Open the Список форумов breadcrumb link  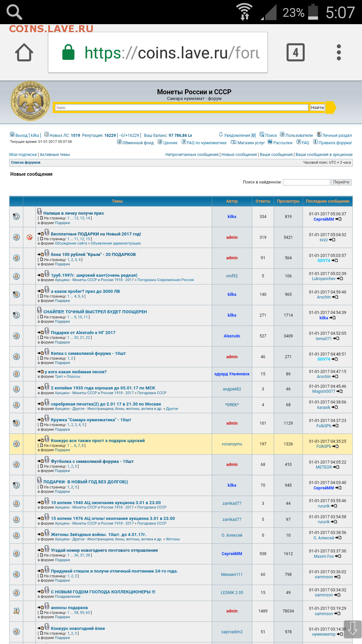click(26, 163)
